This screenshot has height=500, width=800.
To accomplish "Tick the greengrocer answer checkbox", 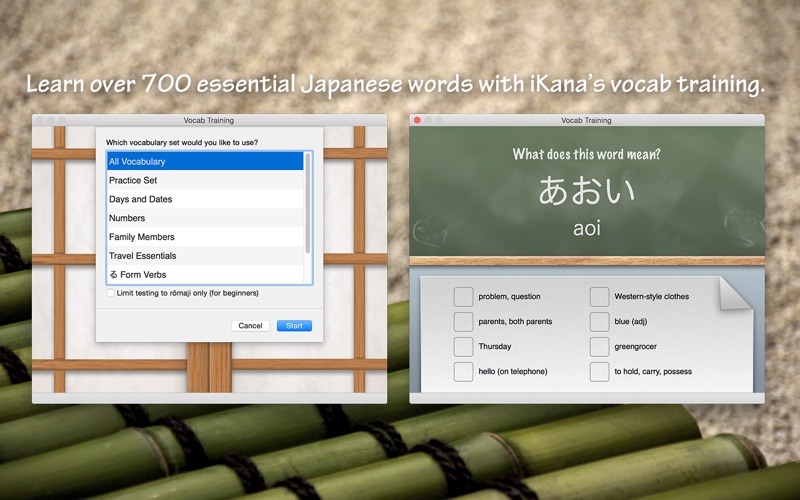I will pyautogui.click(x=599, y=346).
